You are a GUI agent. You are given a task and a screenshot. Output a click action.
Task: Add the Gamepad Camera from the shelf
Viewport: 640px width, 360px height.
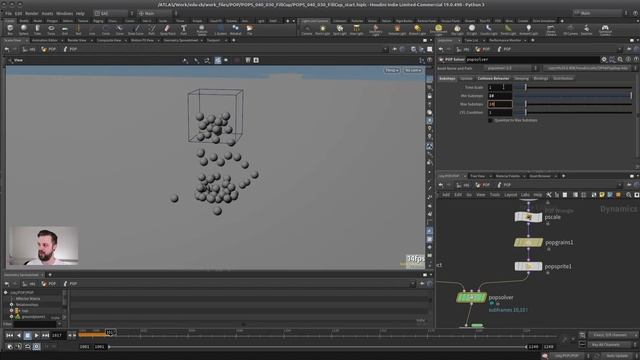coord(605,29)
